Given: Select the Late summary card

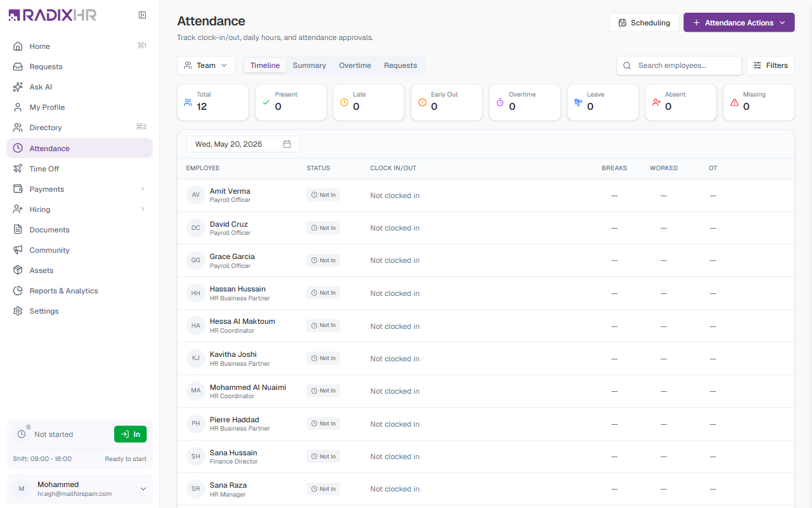Looking at the screenshot, I should (x=369, y=102).
